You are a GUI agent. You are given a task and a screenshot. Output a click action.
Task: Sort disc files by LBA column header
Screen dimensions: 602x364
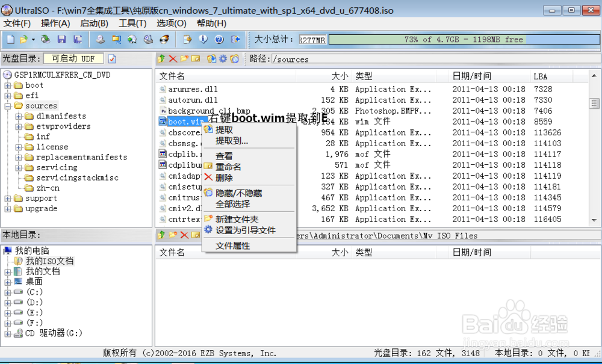(551, 76)
